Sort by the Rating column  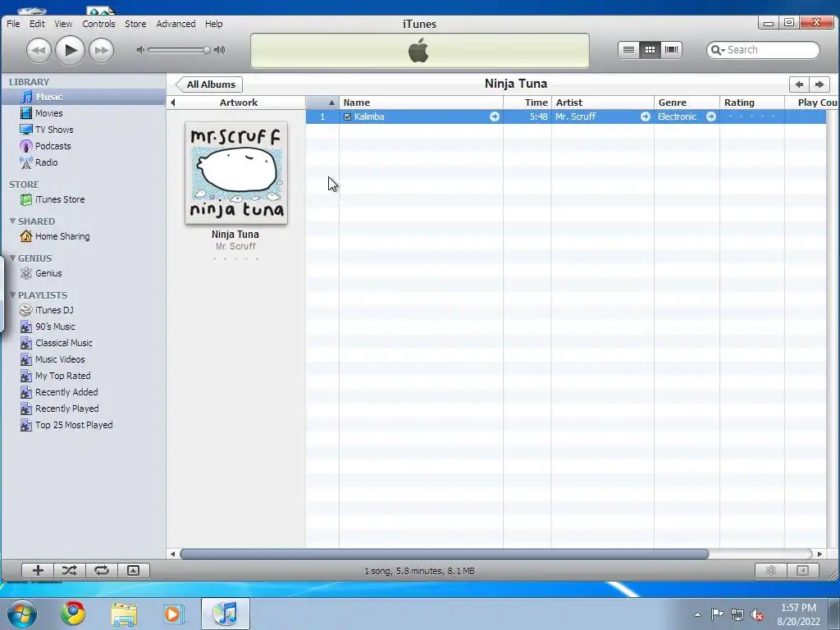(x=752, y=103)
